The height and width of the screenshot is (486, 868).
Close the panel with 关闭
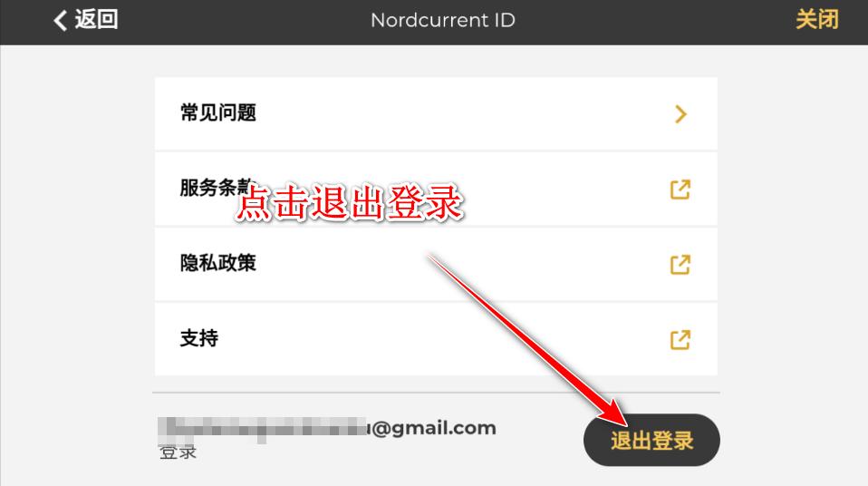click(x=817, y=19)
